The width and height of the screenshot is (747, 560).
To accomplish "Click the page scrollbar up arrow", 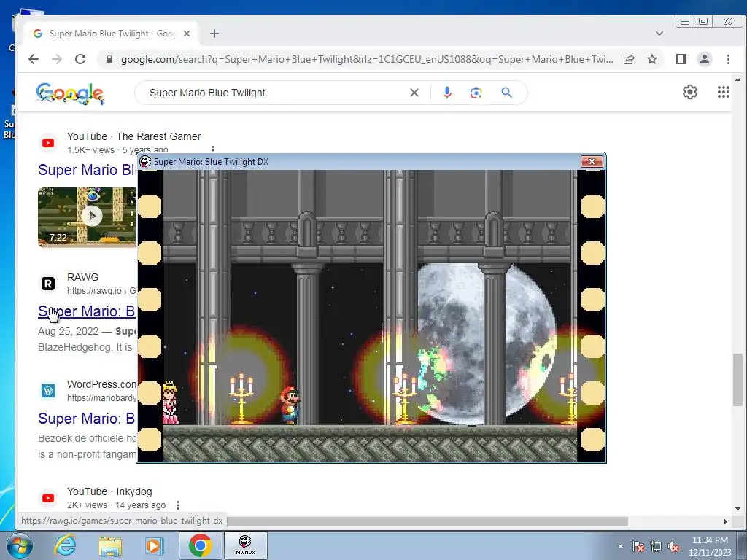I will click(x=738, y=79).
